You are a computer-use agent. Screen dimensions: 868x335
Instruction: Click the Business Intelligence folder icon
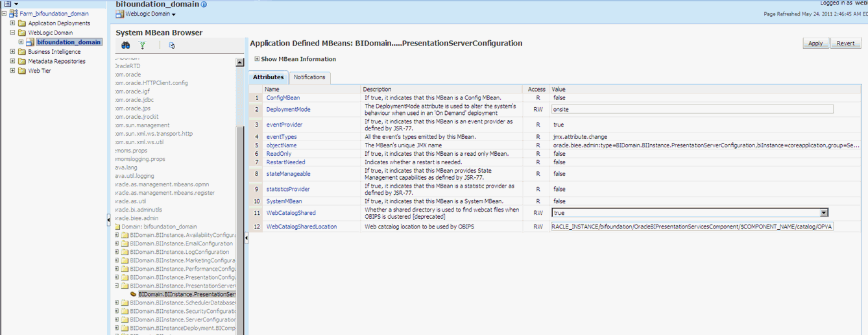coord(22,52)
